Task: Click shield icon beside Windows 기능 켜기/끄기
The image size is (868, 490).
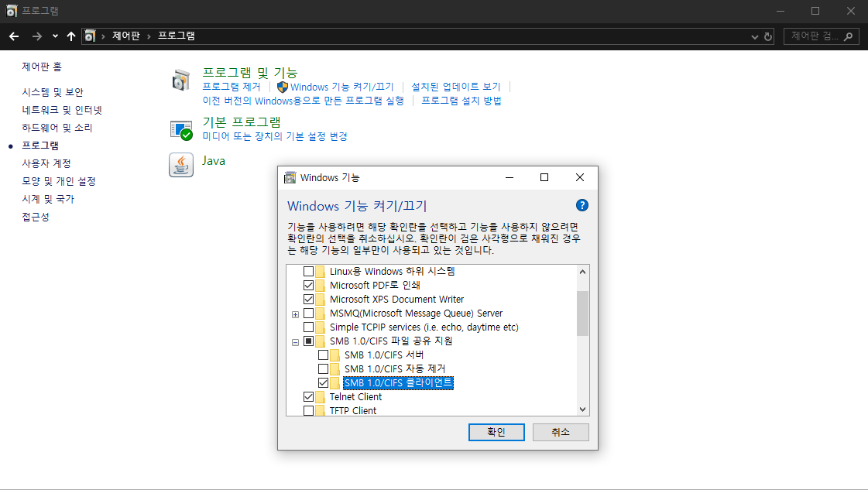Action: click(x=283, y=87)
